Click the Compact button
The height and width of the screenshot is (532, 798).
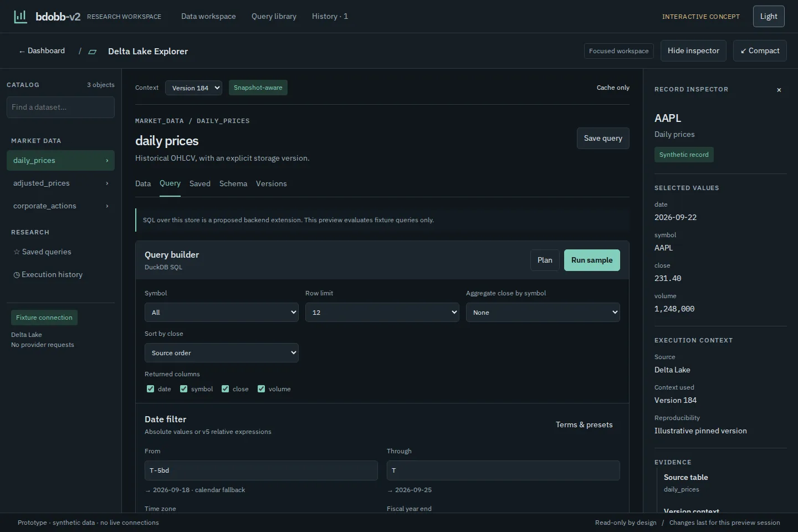760,50
